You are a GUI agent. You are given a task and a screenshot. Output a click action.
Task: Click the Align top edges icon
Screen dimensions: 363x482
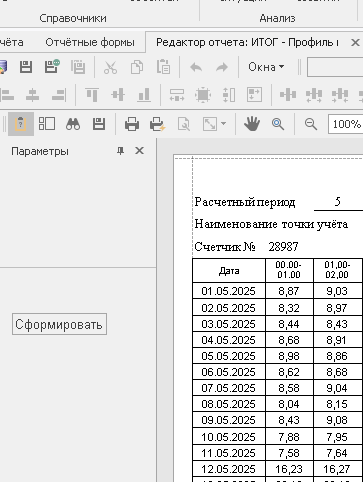92,95
